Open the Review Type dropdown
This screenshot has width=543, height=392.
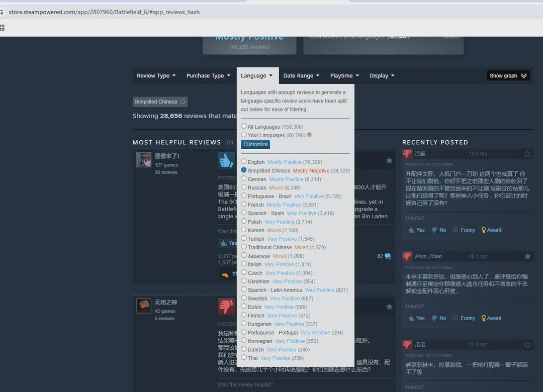pos(156,75)
